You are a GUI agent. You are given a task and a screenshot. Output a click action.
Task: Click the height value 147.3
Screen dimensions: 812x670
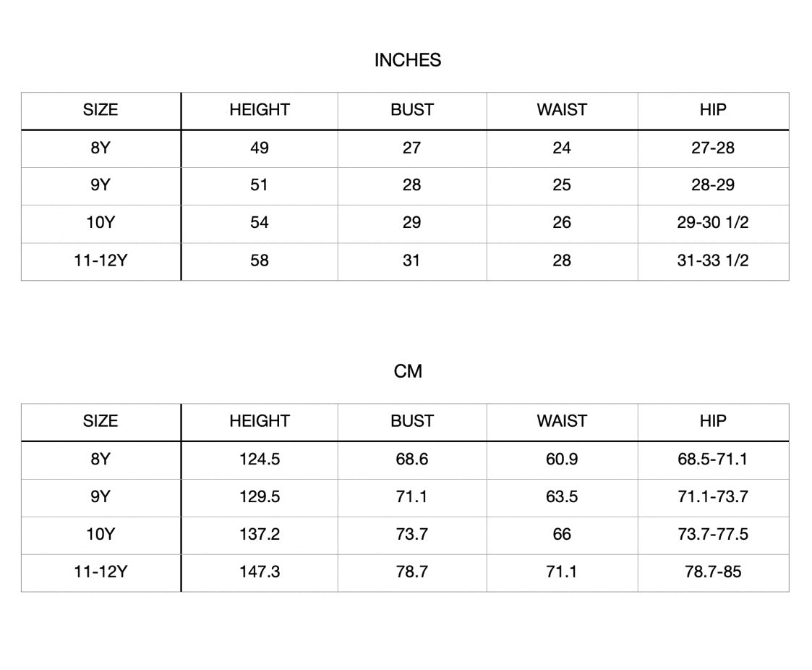click(x=260, y=572)
